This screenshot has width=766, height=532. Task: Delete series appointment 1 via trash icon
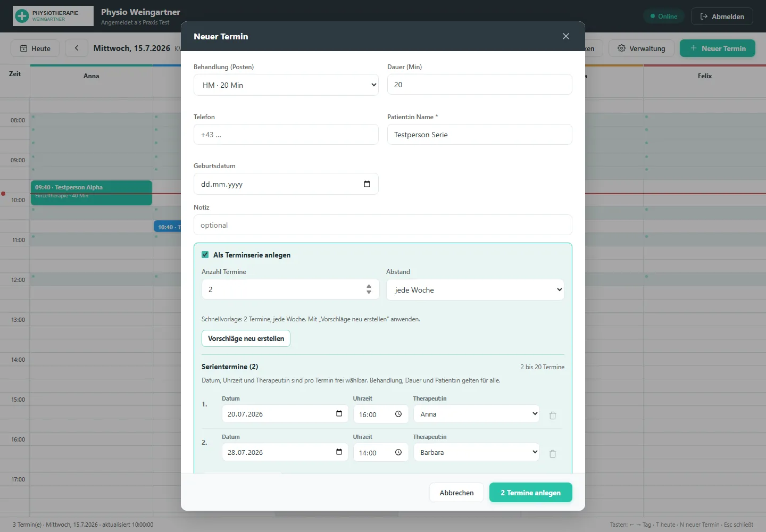pos(553,415)
